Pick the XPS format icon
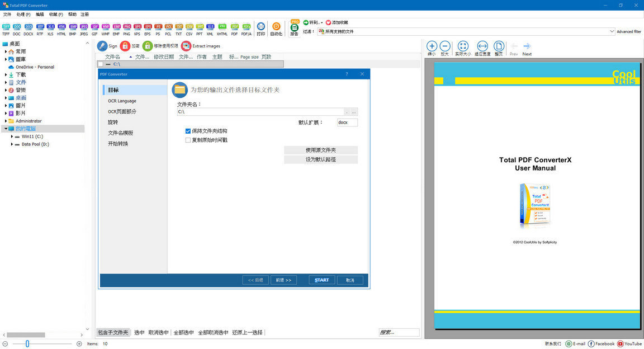This screenshot has height=349, width=644. point(137,29)
